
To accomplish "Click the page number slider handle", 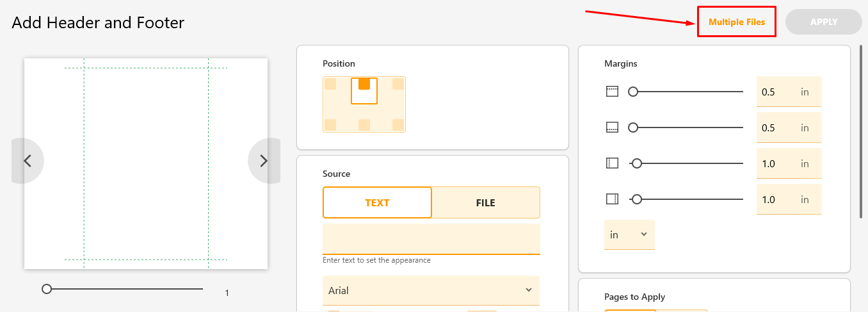I will point(47,289).
